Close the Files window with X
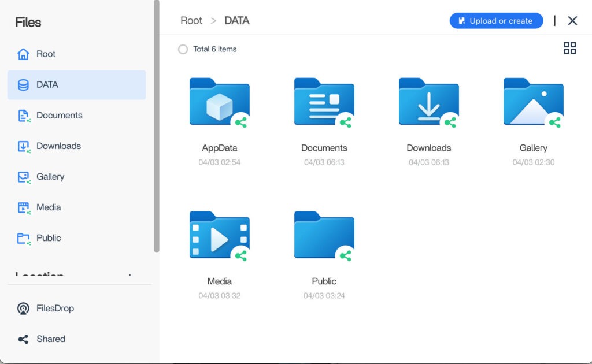592x364 pixels. (x=572, y=21)
